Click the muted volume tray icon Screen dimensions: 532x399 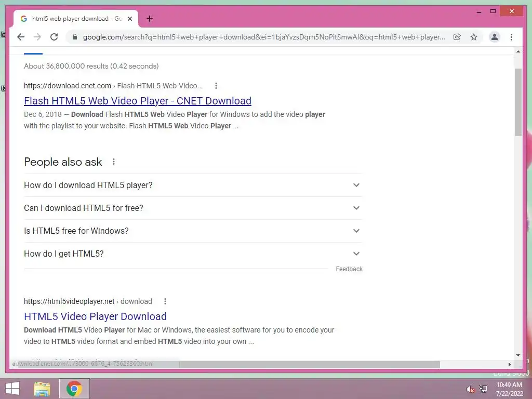pos(470,389)
